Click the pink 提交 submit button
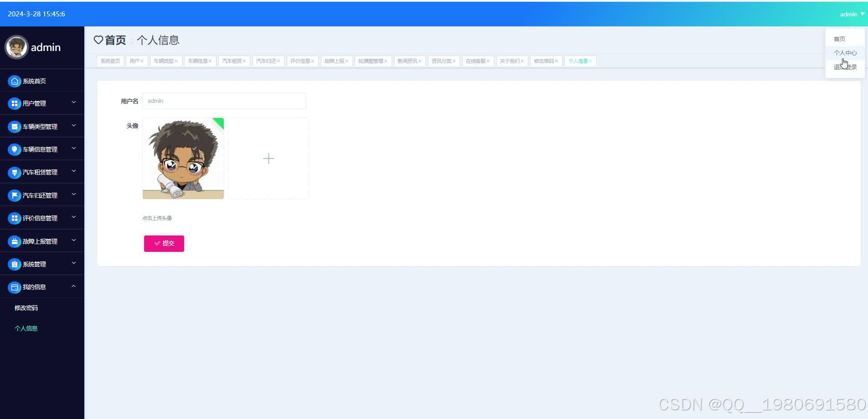This screenshot has height=419, width=868. [x=164, y=244]
